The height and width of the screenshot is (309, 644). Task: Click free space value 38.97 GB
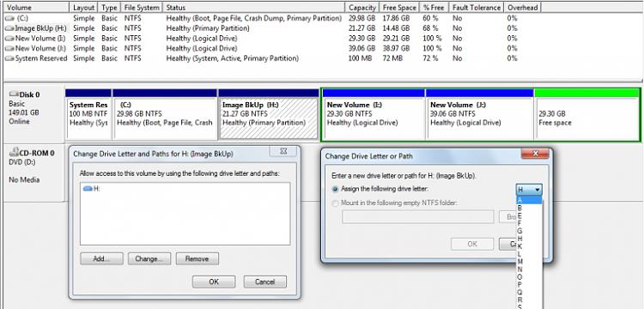tap(396, 48)
